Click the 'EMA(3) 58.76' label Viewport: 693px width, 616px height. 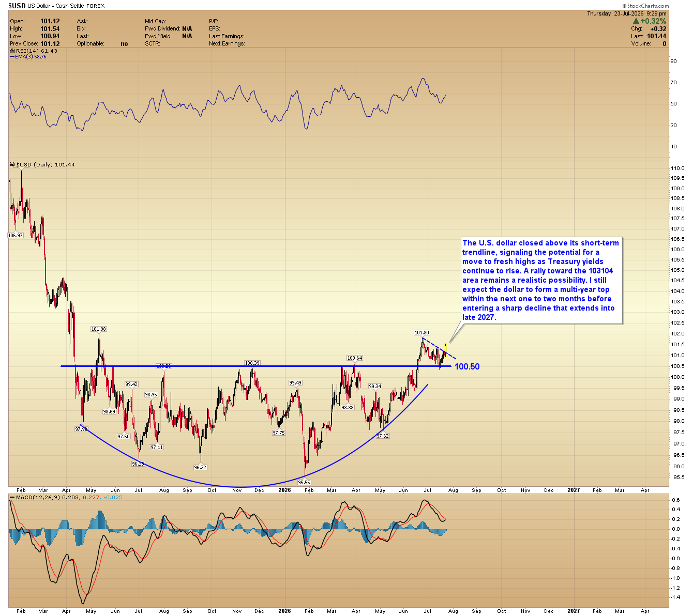pyautogui.click(x=31, y=57)
